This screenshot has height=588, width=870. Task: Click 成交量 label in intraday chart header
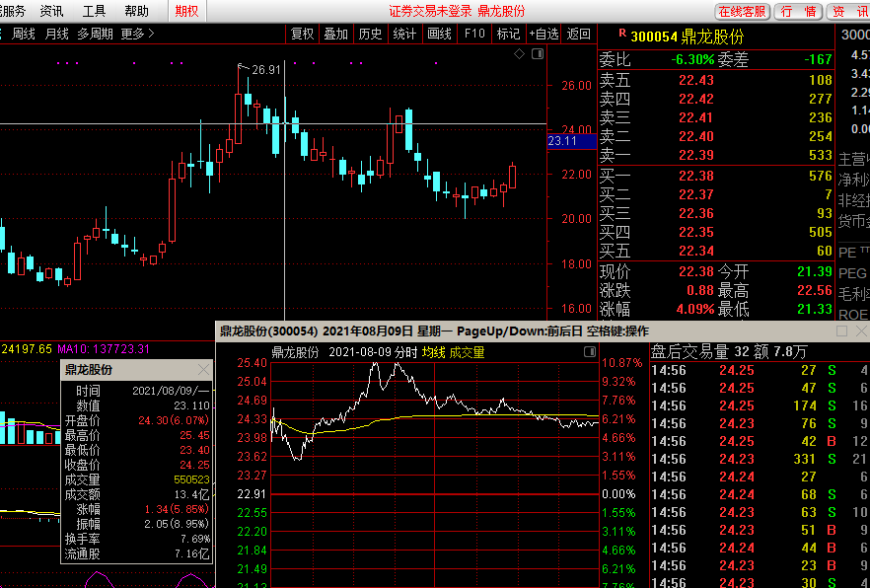(x=467, y=352)
